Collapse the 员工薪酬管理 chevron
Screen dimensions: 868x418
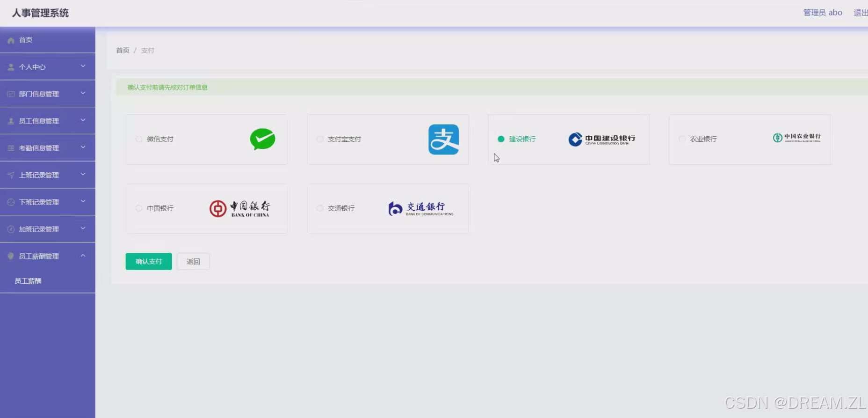83,256
